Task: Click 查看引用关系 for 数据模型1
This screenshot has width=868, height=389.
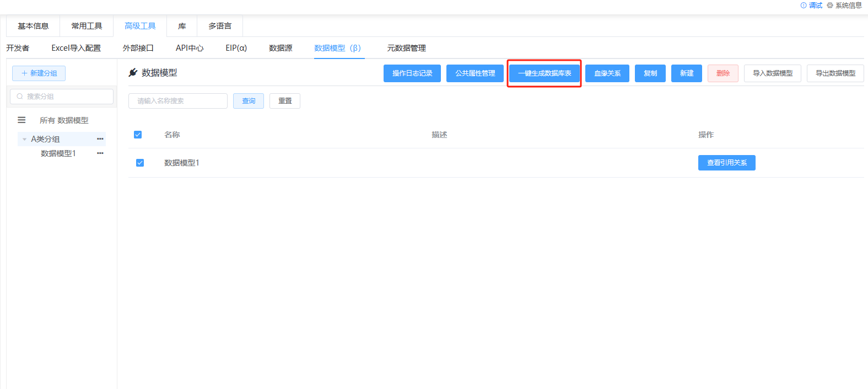Action: click(x=726, y=163)
